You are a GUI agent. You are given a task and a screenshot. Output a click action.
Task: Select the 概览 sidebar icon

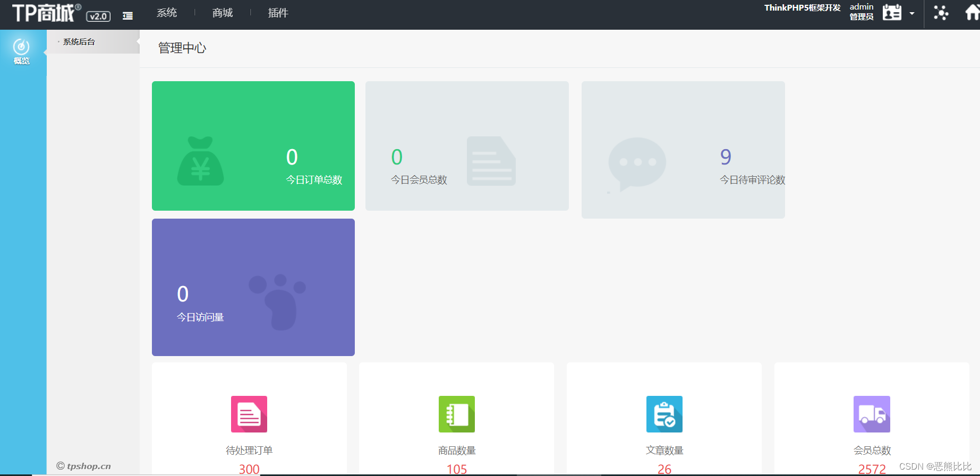(x=21, y=51)
